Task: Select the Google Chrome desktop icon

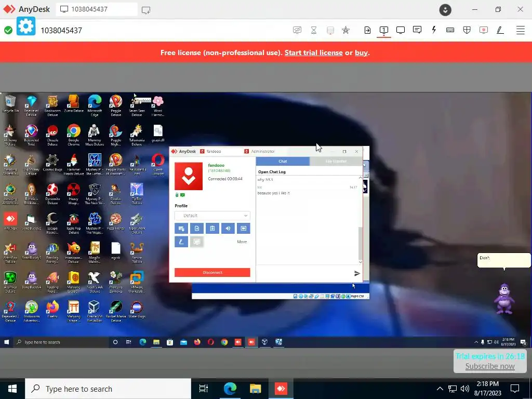Action: point(74,135)
